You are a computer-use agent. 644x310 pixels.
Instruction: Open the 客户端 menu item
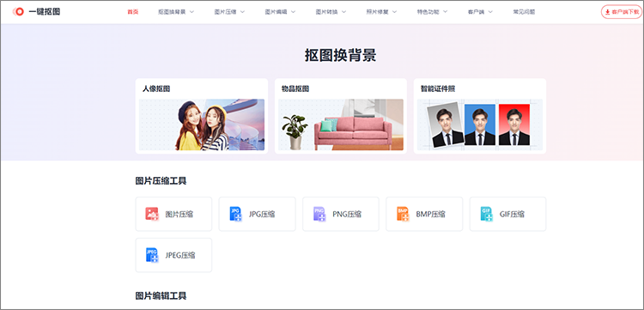click(476, 12)
